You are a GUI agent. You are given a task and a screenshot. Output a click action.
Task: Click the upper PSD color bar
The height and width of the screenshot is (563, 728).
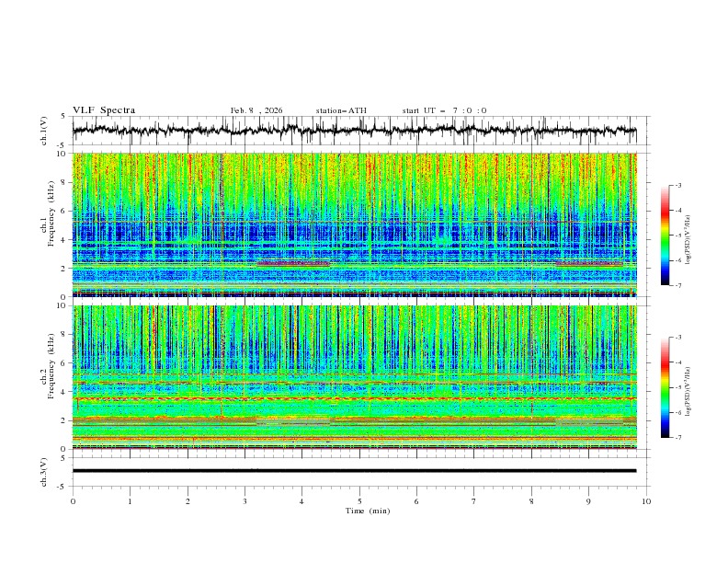point(665,236)
